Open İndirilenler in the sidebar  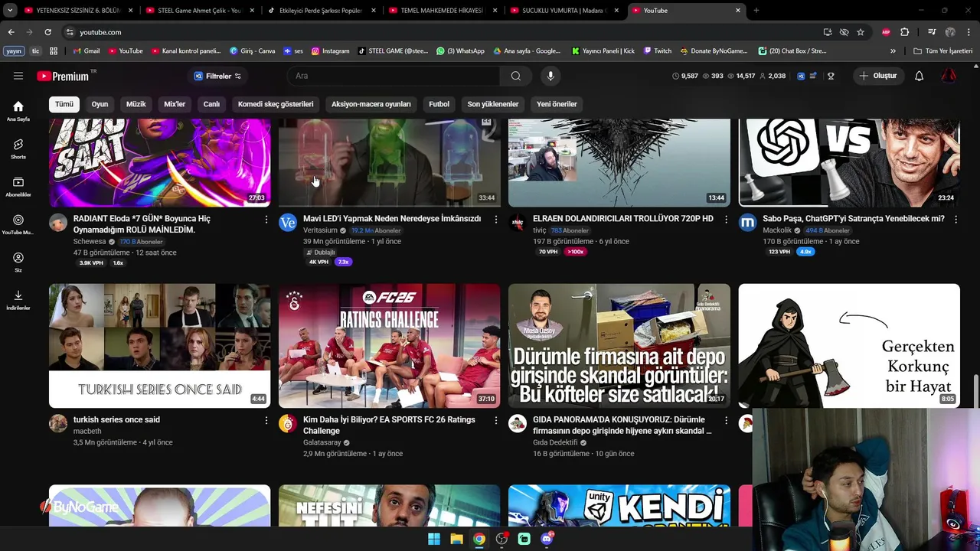coord(18,299)
